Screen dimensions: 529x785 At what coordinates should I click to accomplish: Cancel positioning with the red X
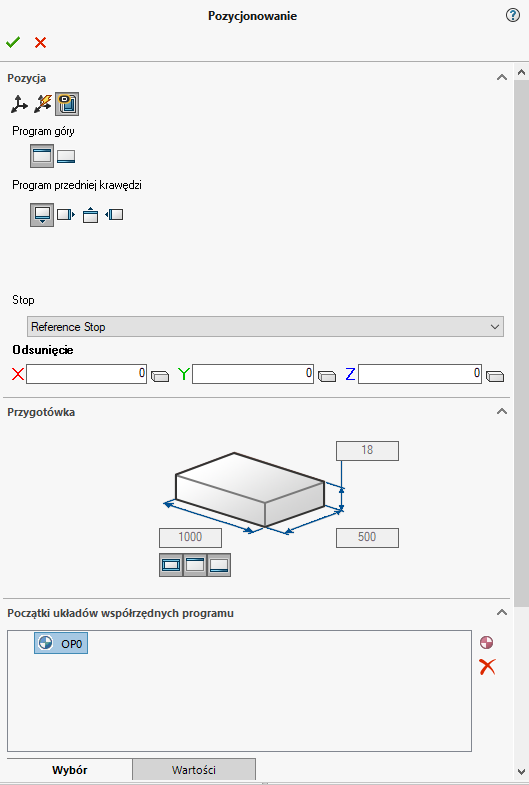(41, 43)
